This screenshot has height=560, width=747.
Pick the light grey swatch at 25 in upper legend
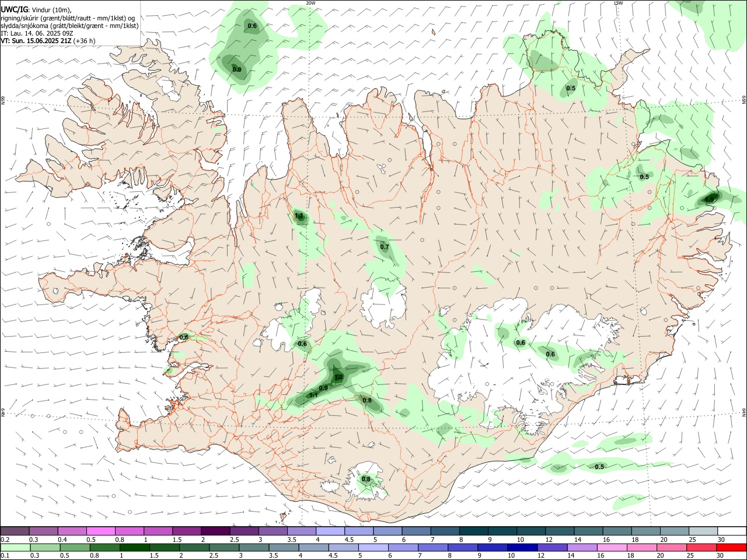[x=703, y=531]
